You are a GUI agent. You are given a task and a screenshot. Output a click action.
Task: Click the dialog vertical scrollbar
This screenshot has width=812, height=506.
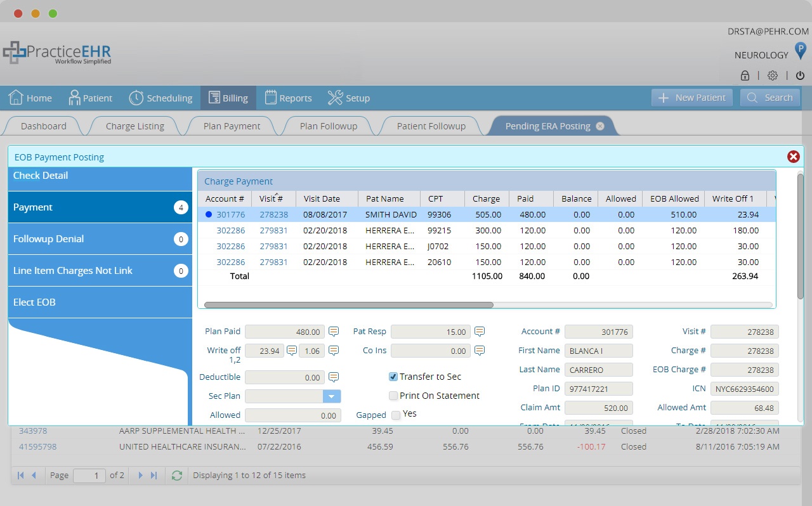pyautogui.click(x=801, y=236)
